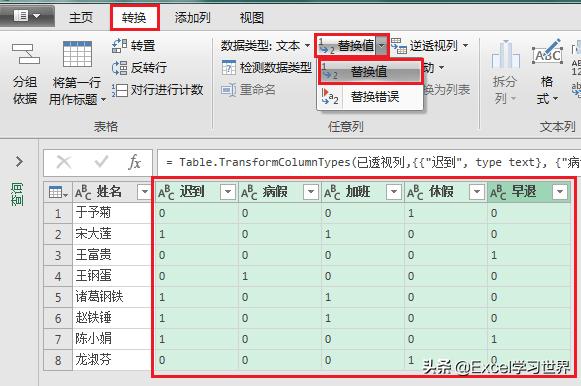Confirm formula with checkmark icon

[101, 162]
